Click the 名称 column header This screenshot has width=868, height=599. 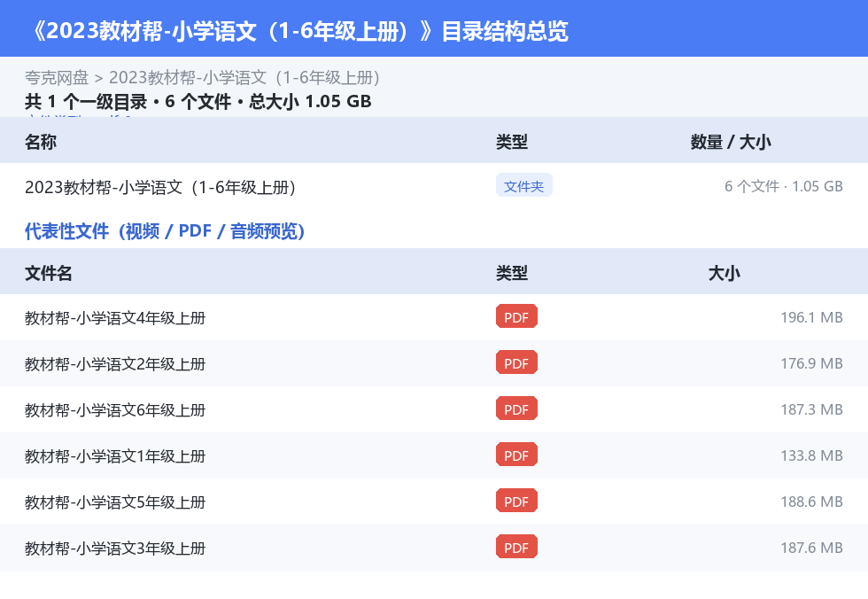41,142
